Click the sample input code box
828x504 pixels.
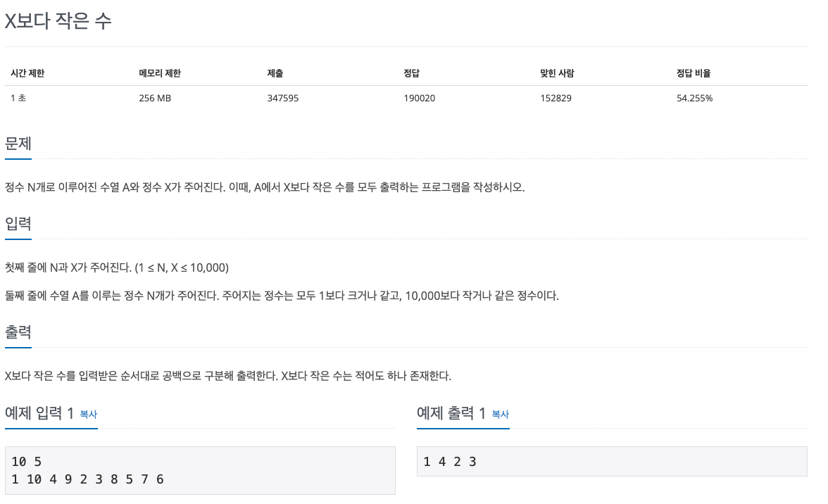[x=200, y=470]
